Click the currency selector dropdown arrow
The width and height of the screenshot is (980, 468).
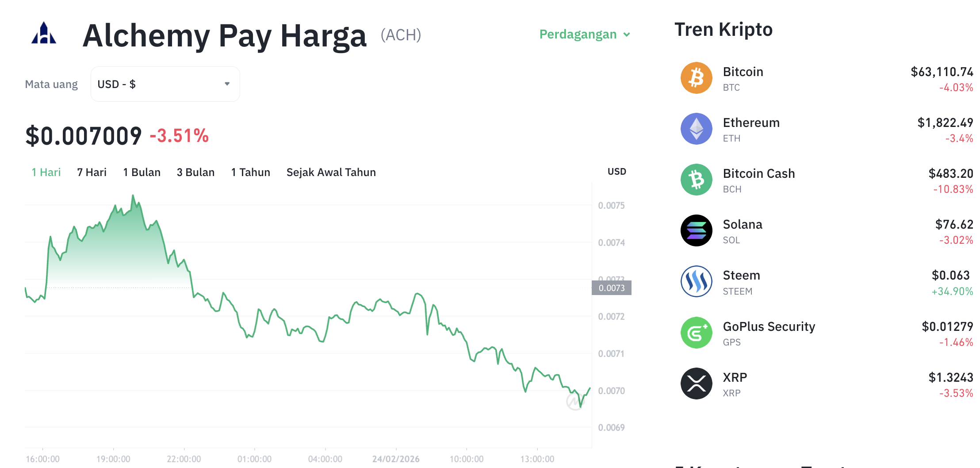(x=227, y=84)
